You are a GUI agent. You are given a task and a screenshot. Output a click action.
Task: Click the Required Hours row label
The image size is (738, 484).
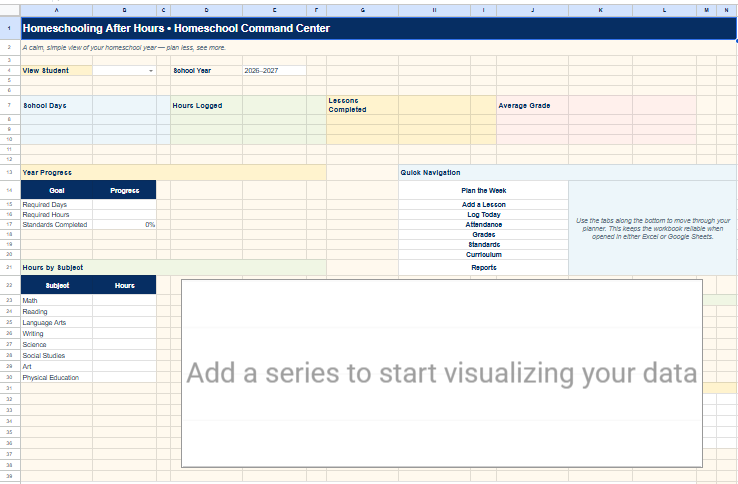(56, 214)
